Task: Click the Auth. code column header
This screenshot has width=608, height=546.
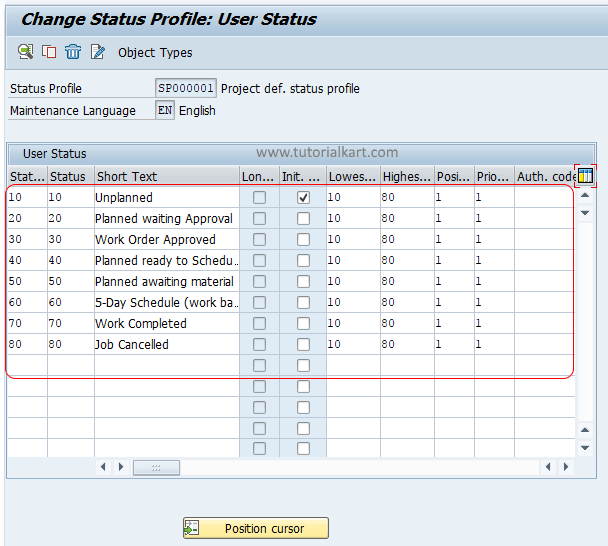Action: pos(546,176)
